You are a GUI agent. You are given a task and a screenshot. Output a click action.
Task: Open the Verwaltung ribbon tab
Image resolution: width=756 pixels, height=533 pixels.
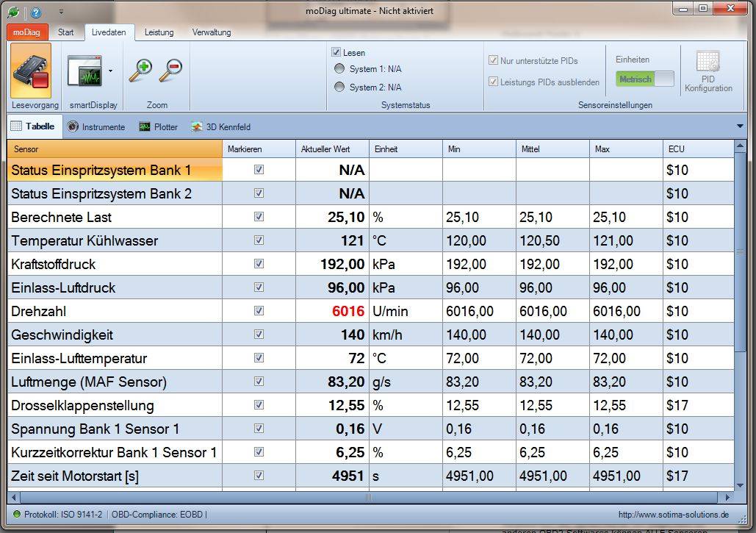(x=212, y=32)
